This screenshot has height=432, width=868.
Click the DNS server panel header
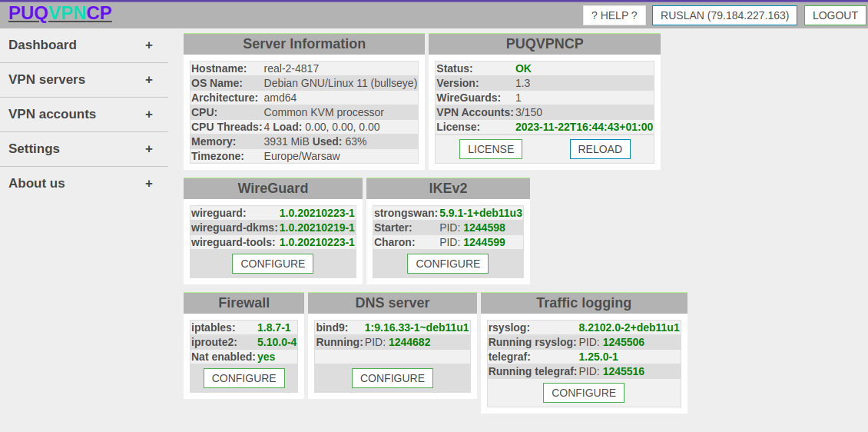pyautogui.click(x=393, y=303)
